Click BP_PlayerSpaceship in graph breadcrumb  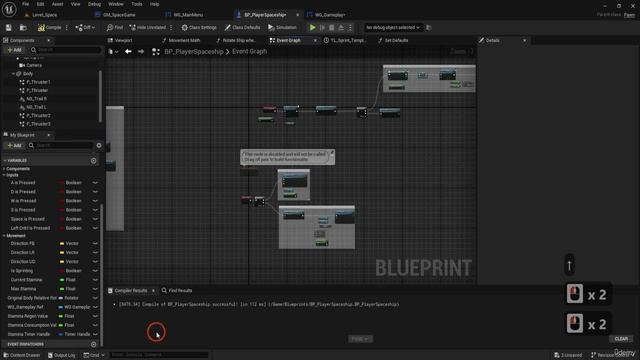click(194, 51)
